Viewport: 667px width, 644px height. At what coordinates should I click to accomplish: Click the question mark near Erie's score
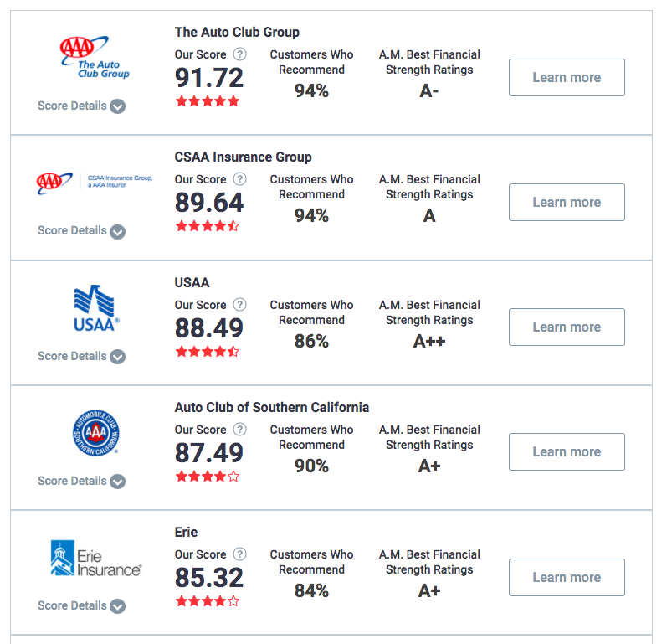[240, 554]
